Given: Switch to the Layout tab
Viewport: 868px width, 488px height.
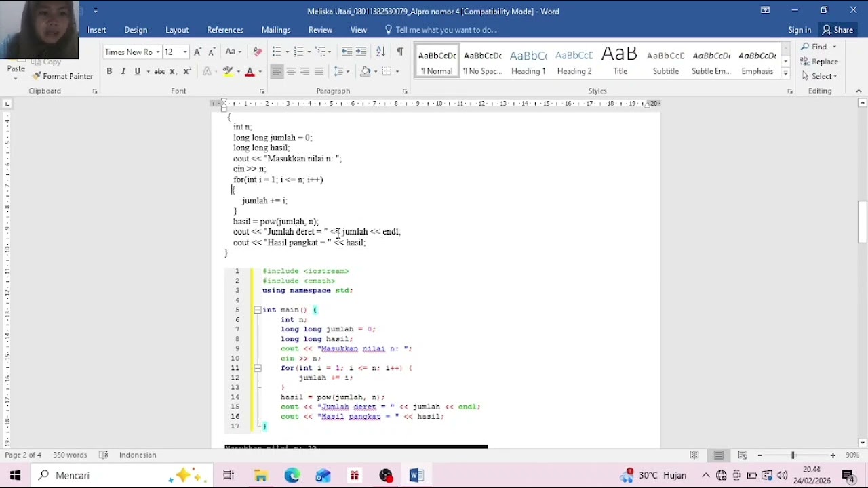Looking at the screenshot, I should tap(177, 30).
